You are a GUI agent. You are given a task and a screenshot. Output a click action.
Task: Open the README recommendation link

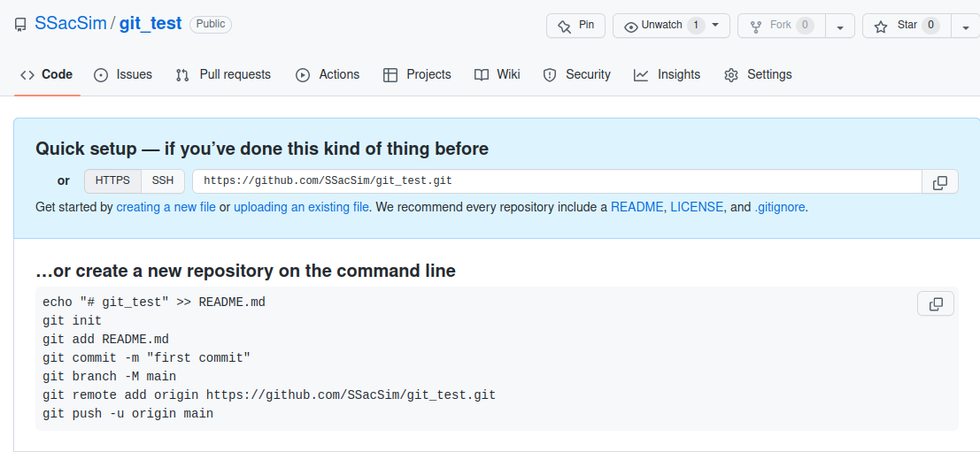(637, 207)
